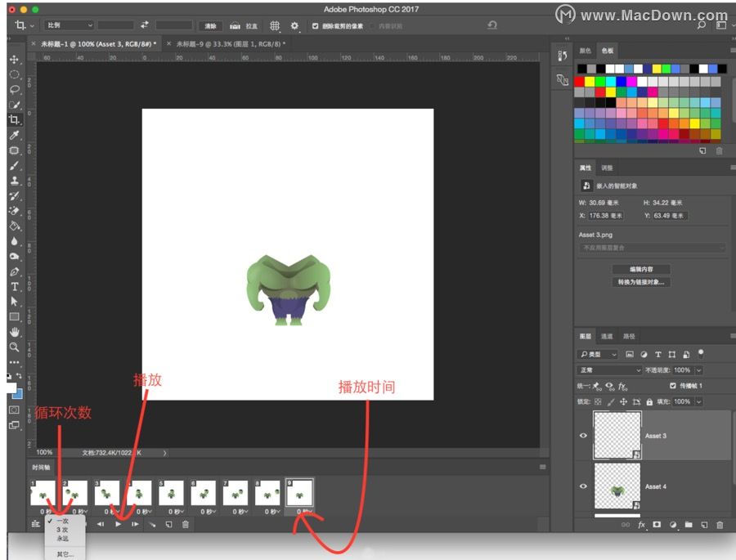Switch to Channels tab in Layers panel
Image resolution: width=736 pixels, height=560 pixels.
click(607, 336)
